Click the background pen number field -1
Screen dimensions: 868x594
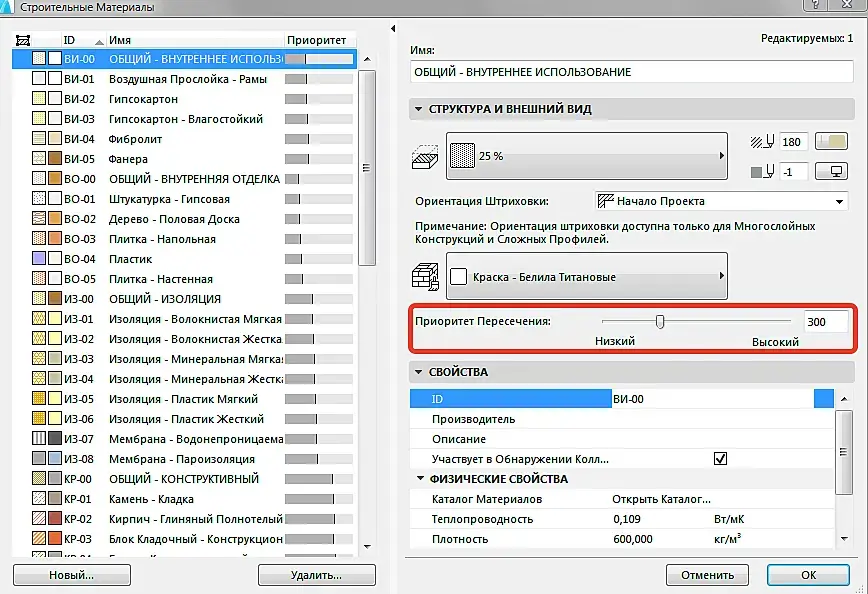pos(794,172)
